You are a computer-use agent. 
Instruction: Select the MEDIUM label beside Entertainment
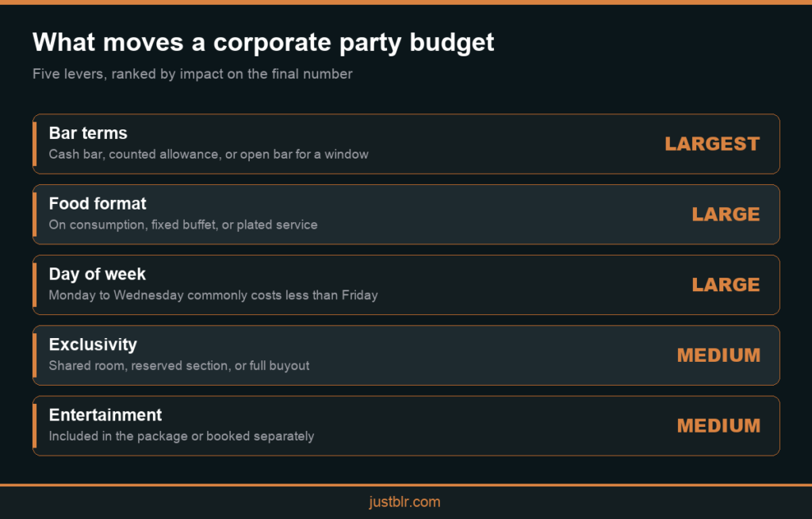(x=718, y=425)
